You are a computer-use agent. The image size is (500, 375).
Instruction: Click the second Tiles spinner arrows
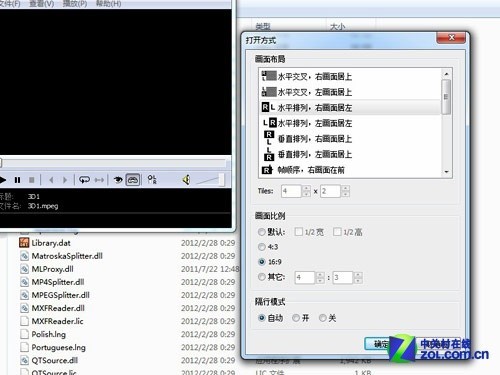pos(345,191)
